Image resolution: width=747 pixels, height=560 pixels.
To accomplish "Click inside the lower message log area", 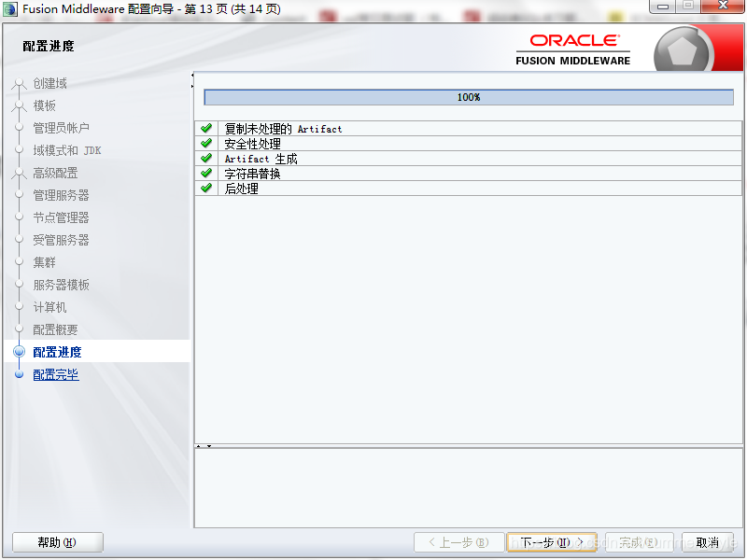I will click(469, 487).
